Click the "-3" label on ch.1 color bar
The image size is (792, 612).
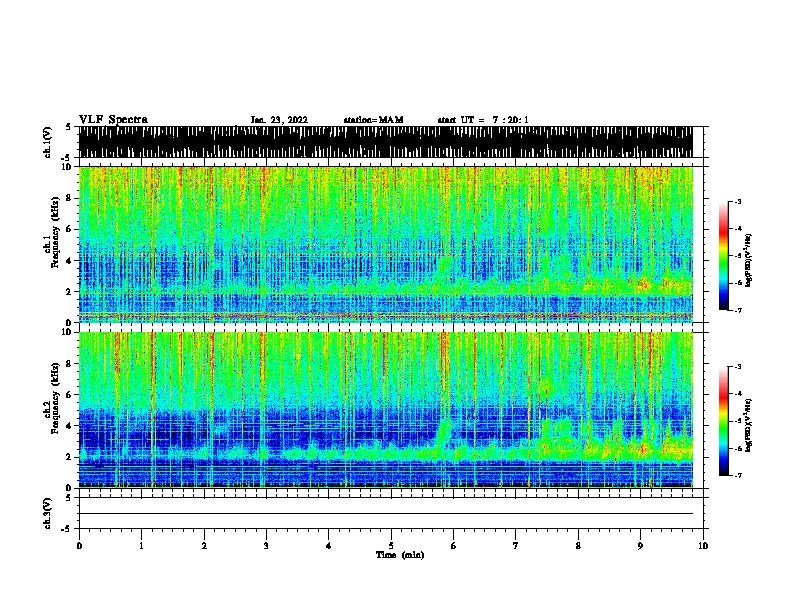[738, 201]
